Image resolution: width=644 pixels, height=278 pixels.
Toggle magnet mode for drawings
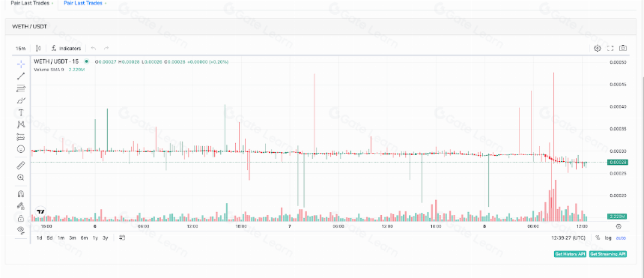[x=20, y=193]
